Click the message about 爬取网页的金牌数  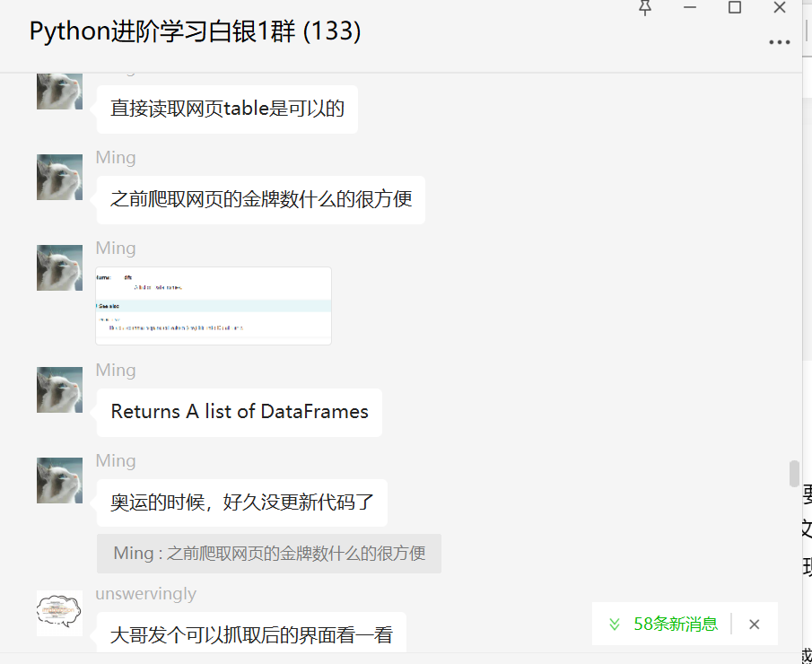tap(260, 199)
